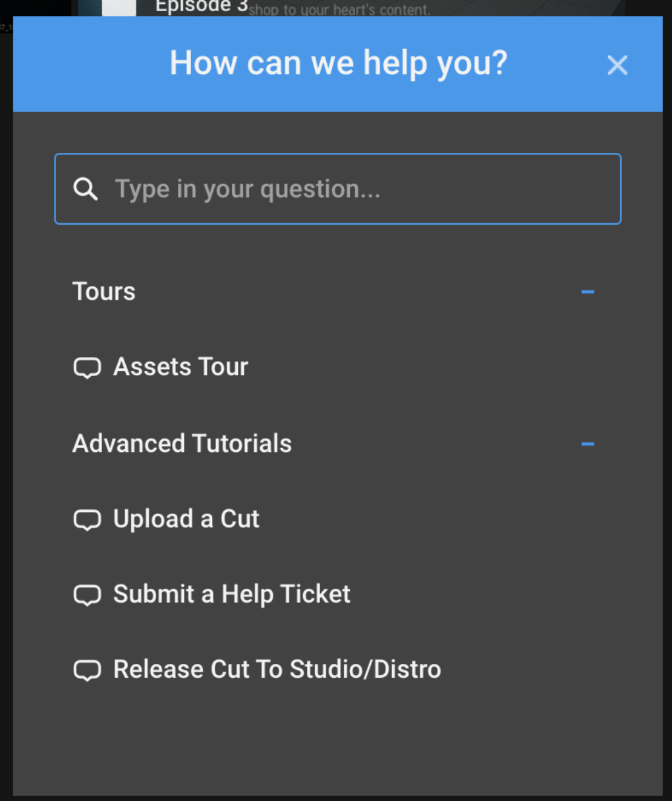672x801 pixels.
Task: Start the Submit a Help Ticket tutorial
Action: 232,594
